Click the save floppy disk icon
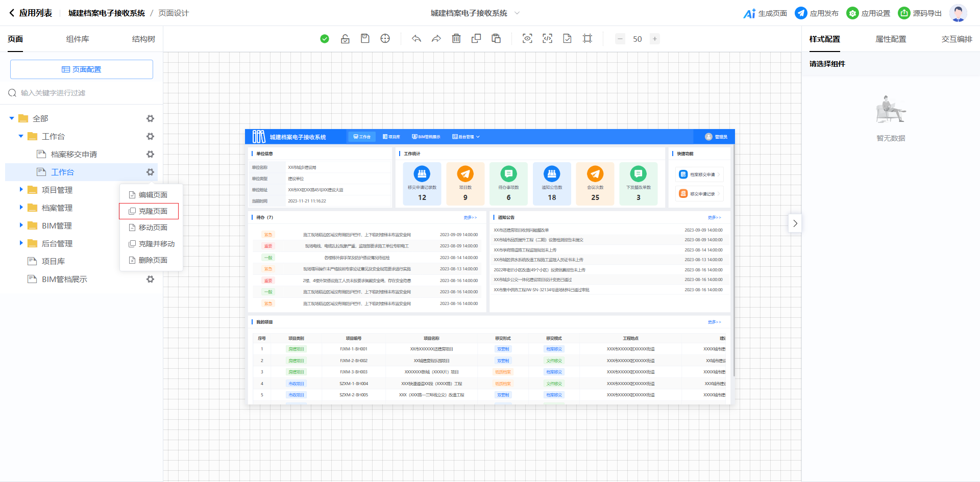Image resolution: width=980 pixels, height=482 pixels. [365, 39]
